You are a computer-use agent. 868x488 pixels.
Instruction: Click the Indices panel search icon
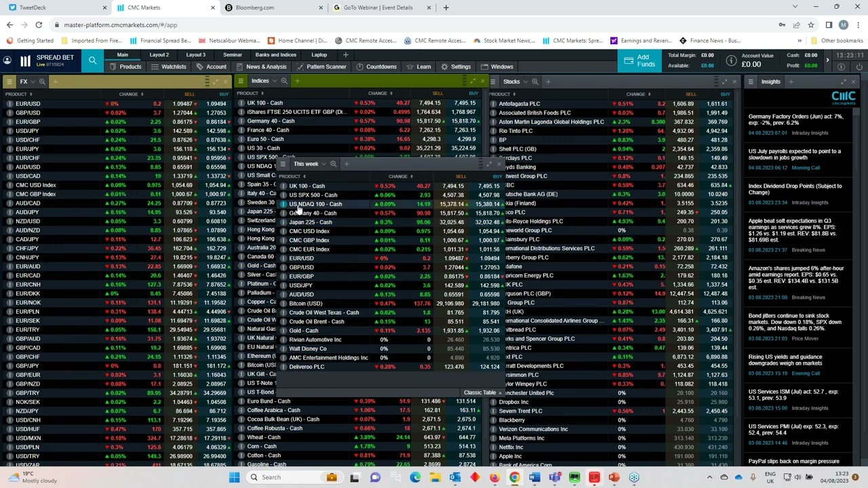(x=283, y=81)
